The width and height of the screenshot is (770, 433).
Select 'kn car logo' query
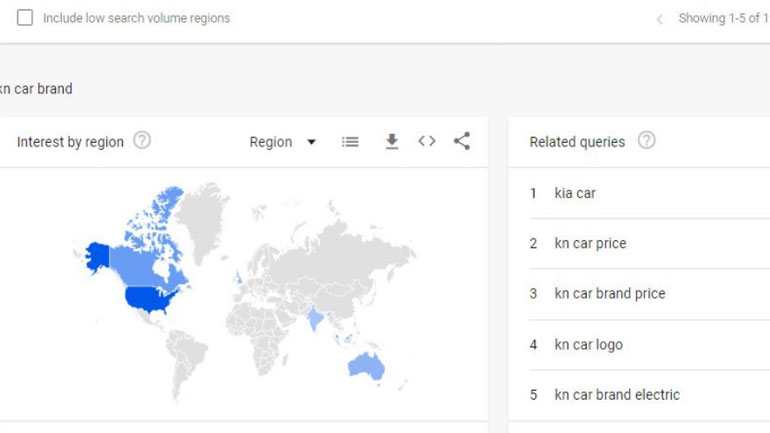tap(588, 345)
